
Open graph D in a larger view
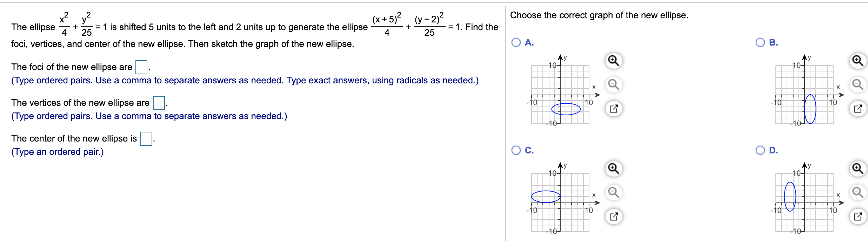[858, 216]
